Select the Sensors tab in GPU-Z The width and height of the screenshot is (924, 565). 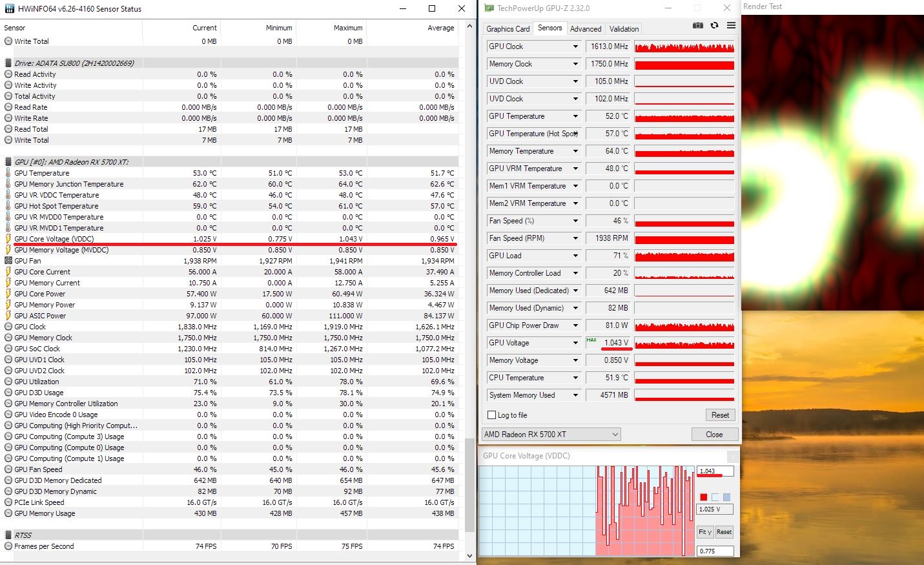(x=550, y=28)
